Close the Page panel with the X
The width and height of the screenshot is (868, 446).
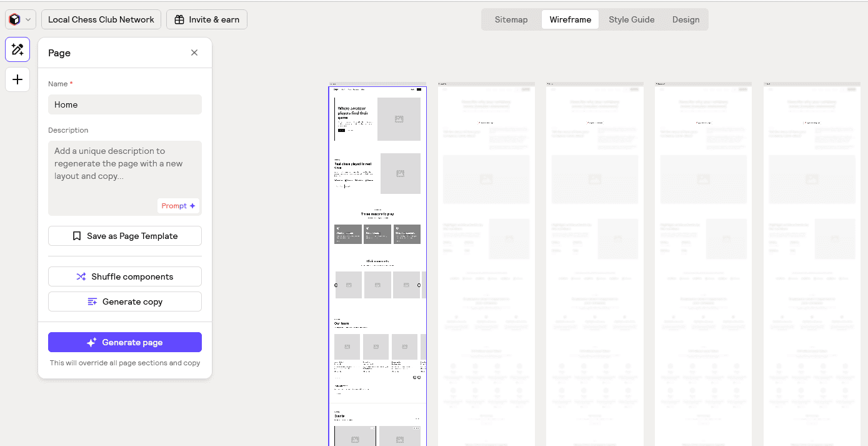pos(194,53)
